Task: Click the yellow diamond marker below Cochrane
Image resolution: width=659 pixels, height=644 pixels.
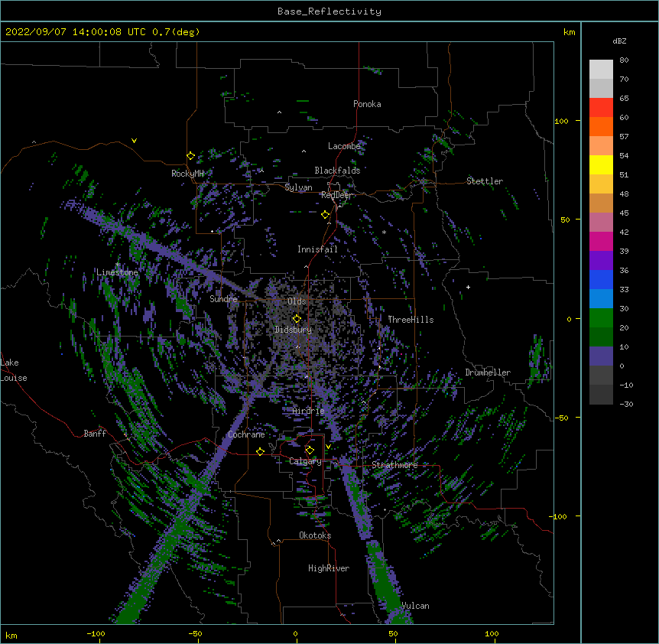Action: point(260,451)
